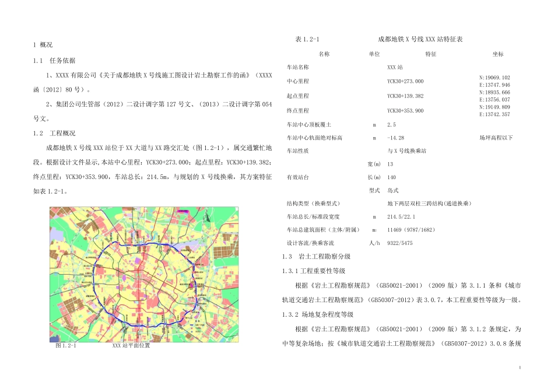Click the note "场坪高程以下"
554x392 pixels.
(x=496, y=138)
